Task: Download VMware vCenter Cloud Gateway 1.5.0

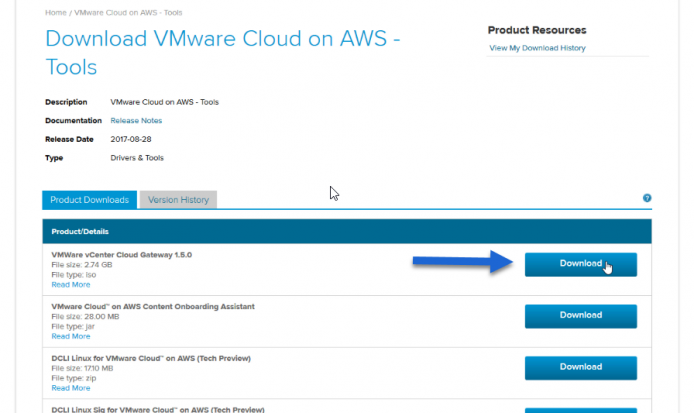Action: 581,264
